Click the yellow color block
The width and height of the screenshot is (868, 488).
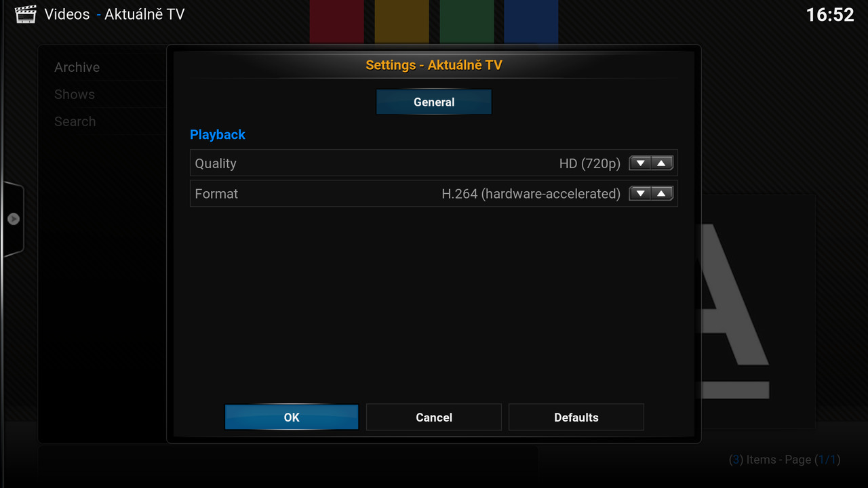pyautogui.click(x=401, y=22)
